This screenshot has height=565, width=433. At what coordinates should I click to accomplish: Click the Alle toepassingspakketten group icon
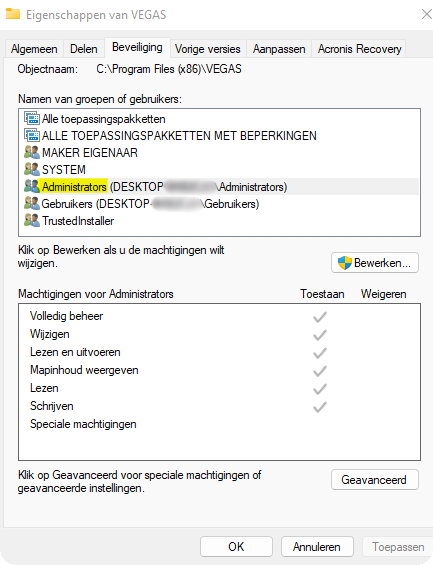pos(32,118)
